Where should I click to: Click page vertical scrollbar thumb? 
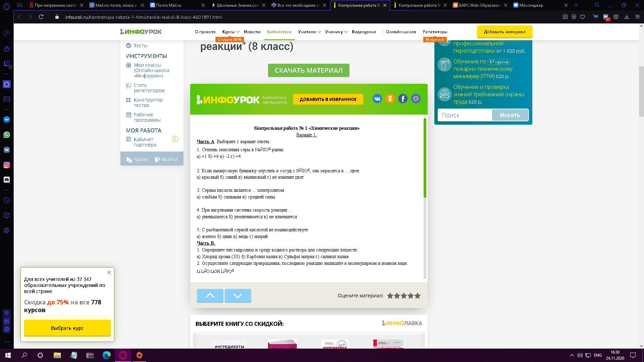(x=641, y=91)
